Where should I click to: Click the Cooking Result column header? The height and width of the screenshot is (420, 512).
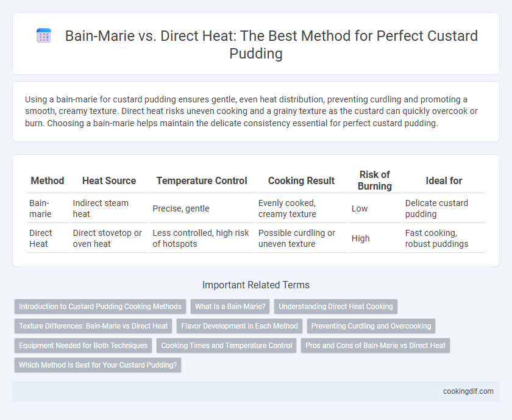point(301,180)
